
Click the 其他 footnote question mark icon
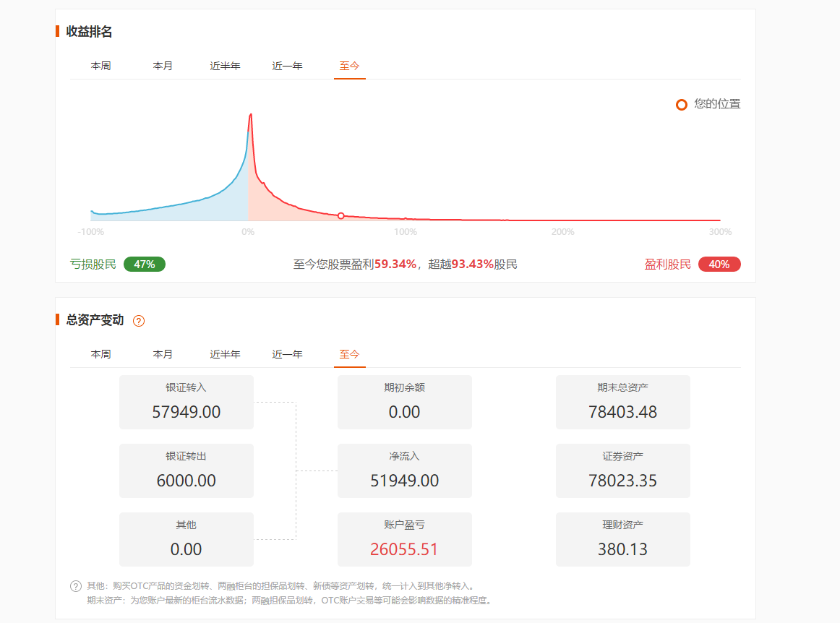point(76,586)
